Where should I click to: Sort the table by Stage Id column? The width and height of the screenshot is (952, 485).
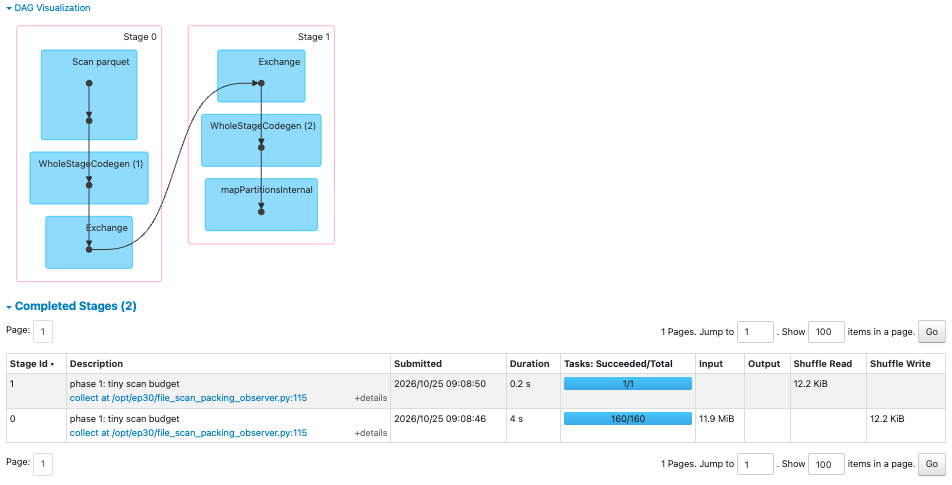click(32, 364)
